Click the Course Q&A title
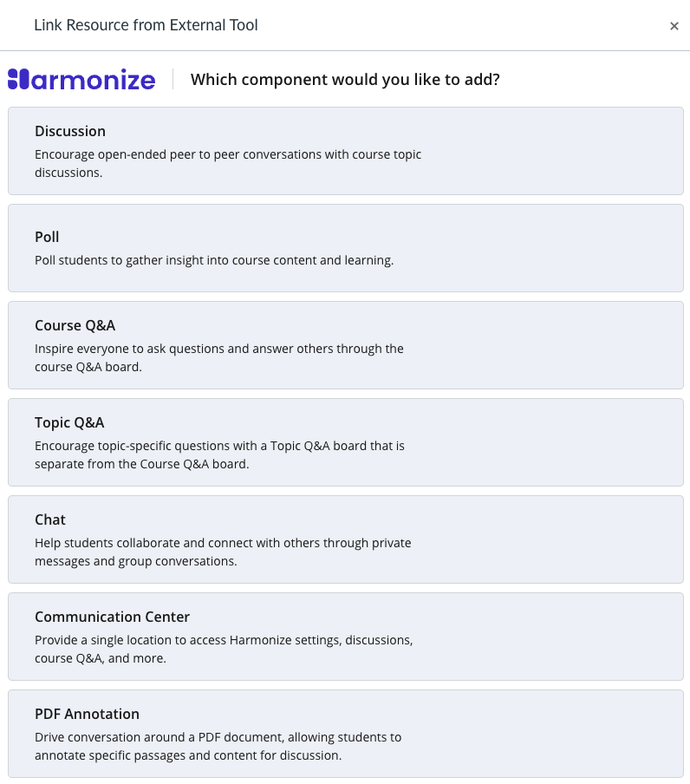Image resolution: width=690 pixels, height=784 pixels. coord(75,325)
